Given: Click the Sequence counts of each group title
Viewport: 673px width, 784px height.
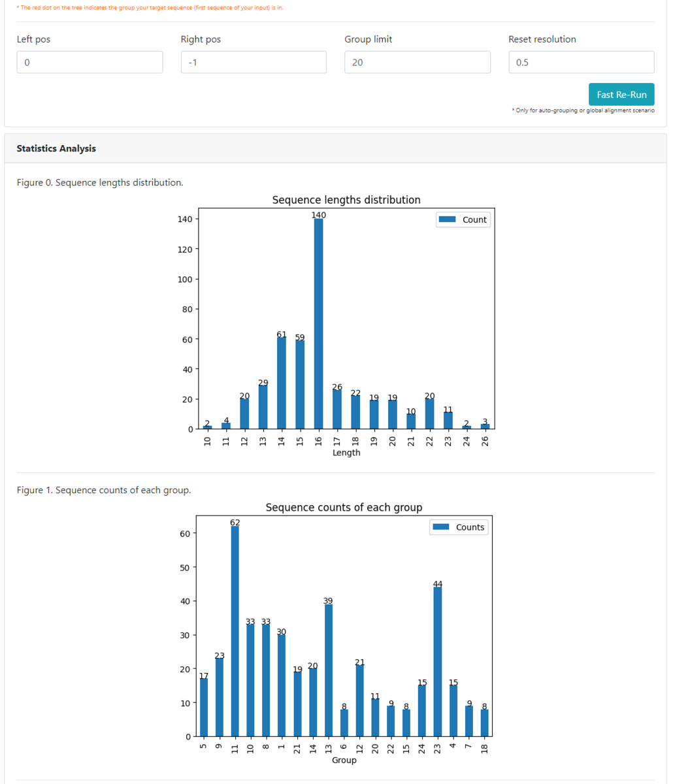Looking at the screenshot, I should (344, 508).
